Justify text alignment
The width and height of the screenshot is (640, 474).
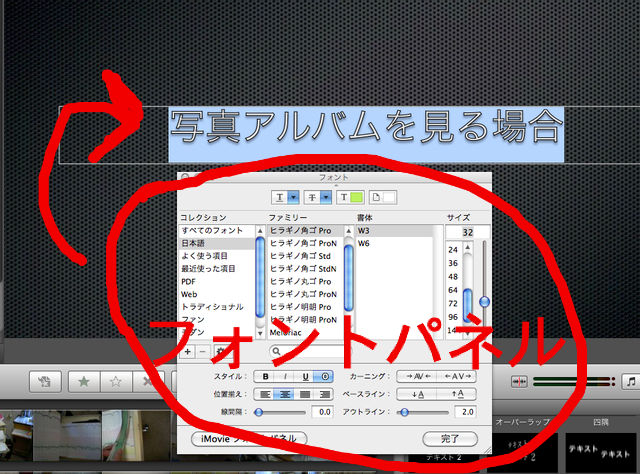pyautogui.click(x=305, y=394)
